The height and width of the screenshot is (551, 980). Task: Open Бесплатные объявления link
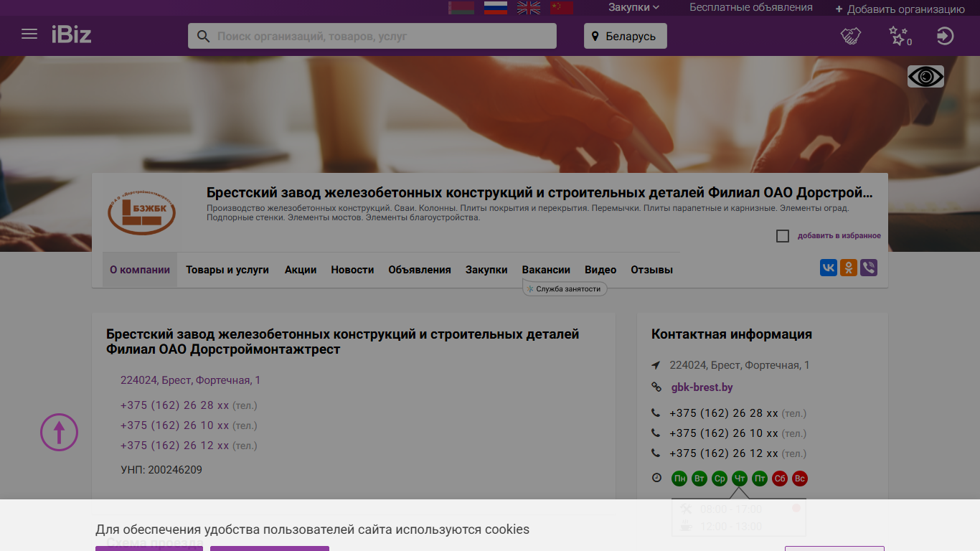pyautogui.click(x=751, y=7)
